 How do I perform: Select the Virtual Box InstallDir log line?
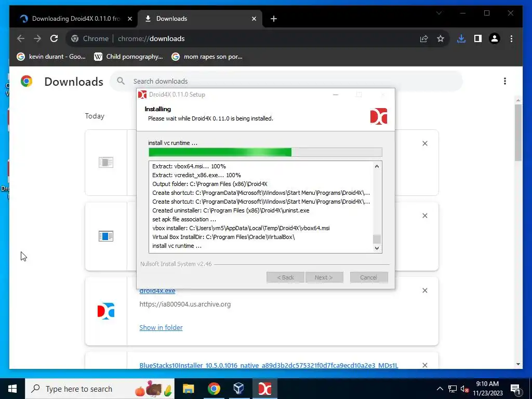point(223,237)
